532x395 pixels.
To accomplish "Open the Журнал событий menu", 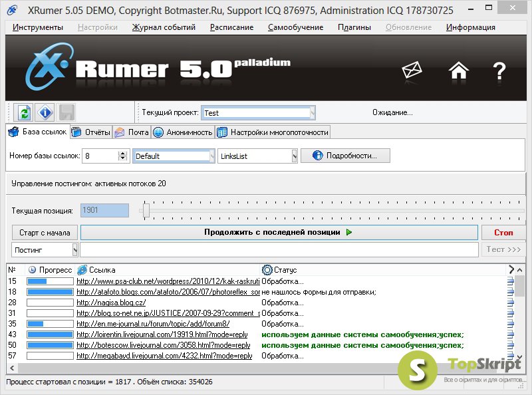I will (164, 27).
